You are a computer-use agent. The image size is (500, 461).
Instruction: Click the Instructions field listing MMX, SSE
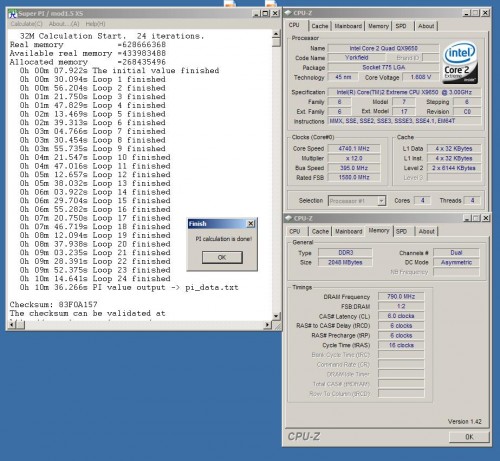405,121
